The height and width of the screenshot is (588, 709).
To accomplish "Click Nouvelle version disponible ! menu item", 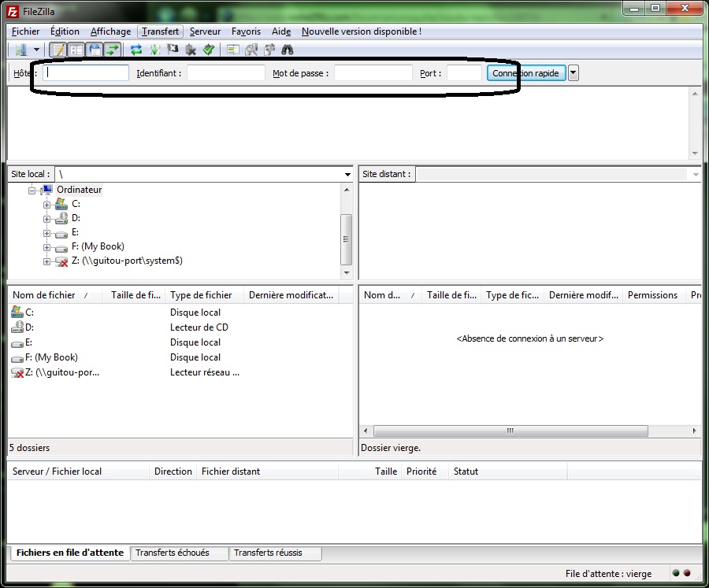I will (362, 31).
